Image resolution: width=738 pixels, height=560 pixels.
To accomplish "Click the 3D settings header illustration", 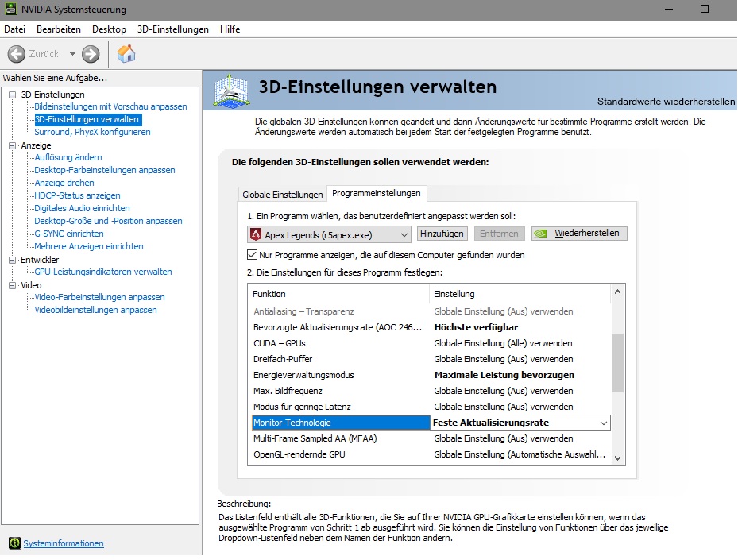I will click(x=230, y=91).
